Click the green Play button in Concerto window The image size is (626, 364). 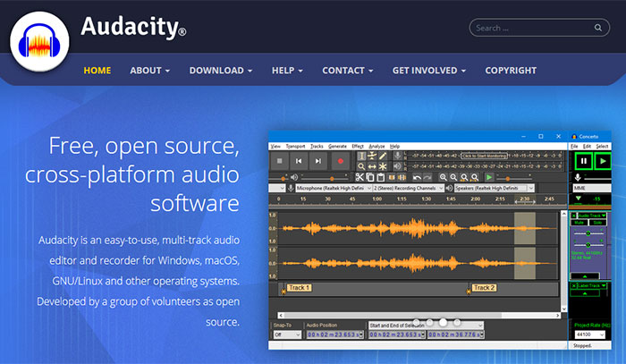(603, 161)
